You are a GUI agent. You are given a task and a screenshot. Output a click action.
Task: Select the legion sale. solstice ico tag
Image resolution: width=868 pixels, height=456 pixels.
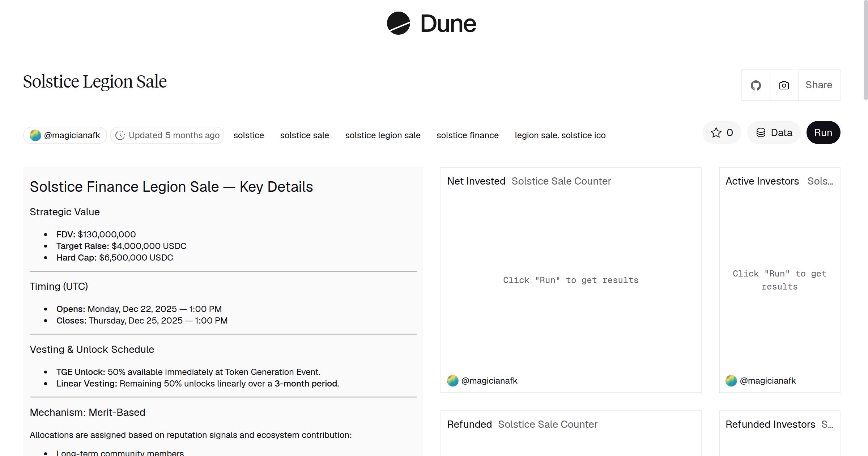[x=560, y=135]
